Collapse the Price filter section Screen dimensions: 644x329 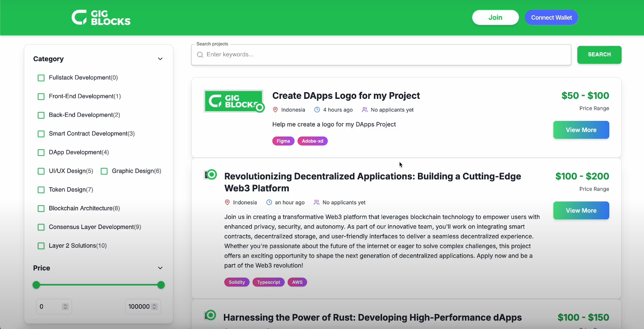coord(160,268)
